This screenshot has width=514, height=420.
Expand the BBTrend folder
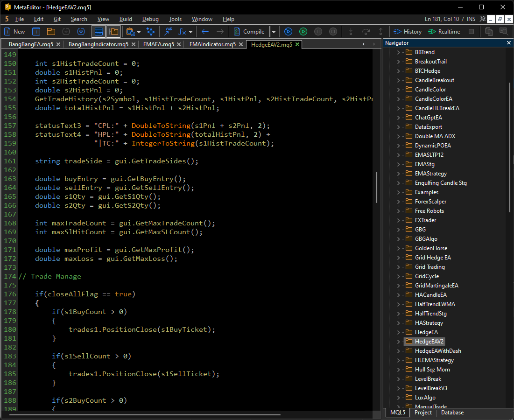point(398,52)
